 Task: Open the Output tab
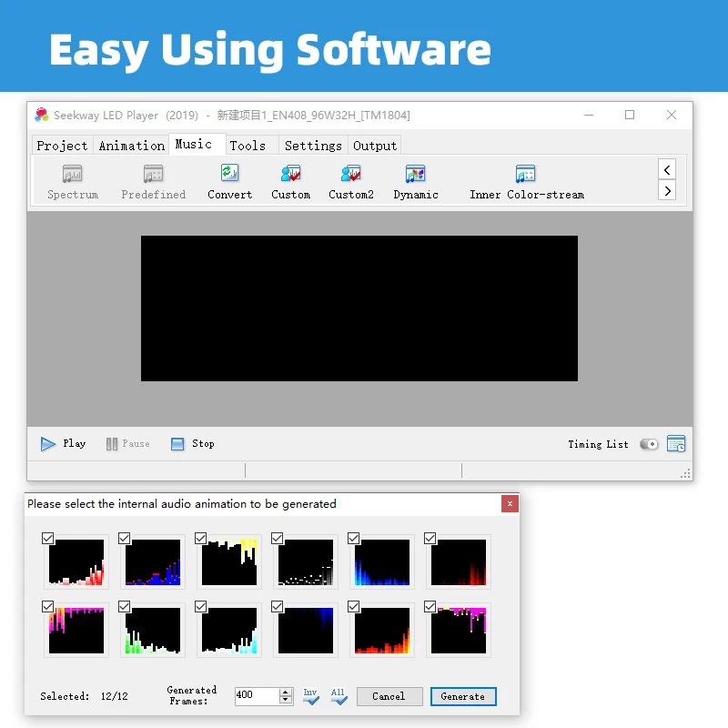[375, 146]
